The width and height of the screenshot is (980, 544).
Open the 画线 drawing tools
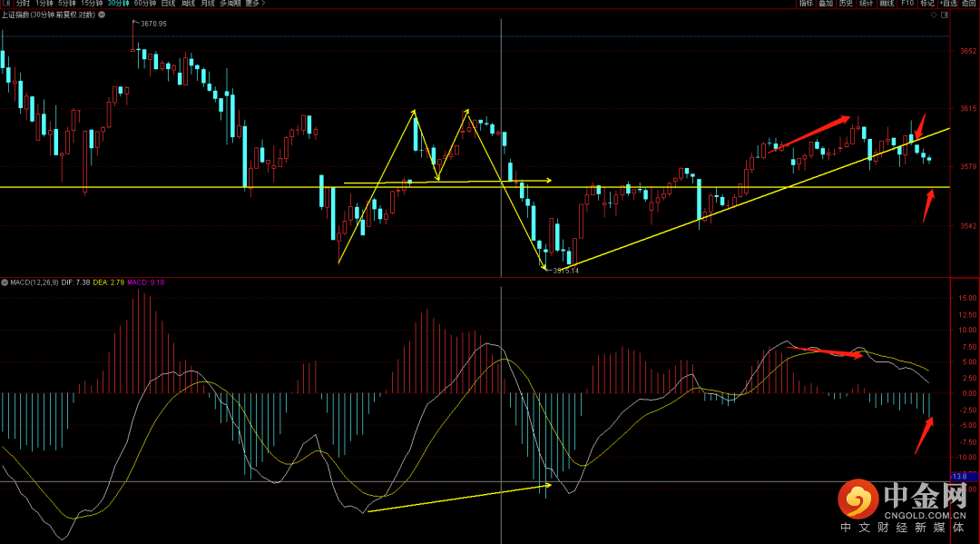coord(887,4)
